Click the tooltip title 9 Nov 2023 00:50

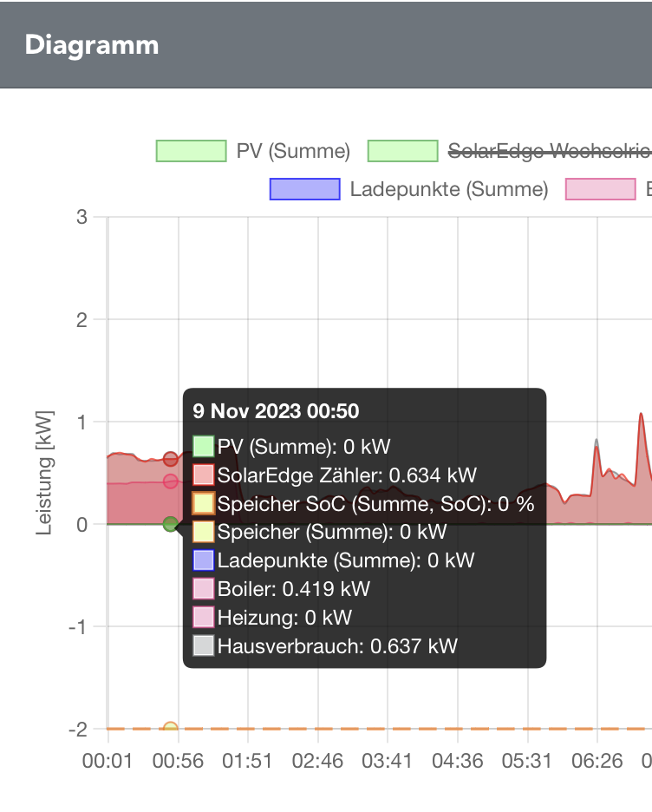click(276, 411)
